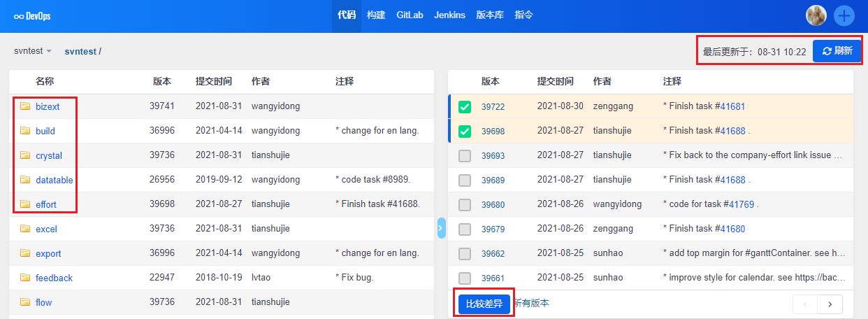Image resolution: width=868 pixels, height=319 pixels.
Task: Click the DevOps logo
Action: [x=32, y=16]
